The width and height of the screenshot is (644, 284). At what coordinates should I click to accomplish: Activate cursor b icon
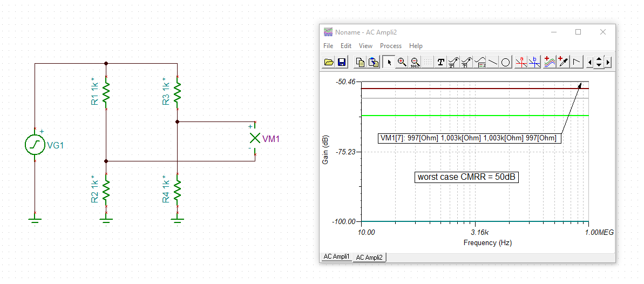point(534,62)
